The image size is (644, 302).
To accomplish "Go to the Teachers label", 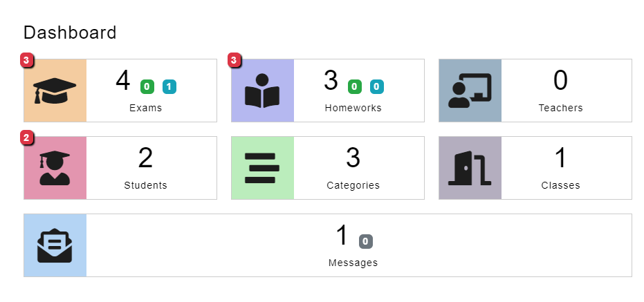I will 560,108.
